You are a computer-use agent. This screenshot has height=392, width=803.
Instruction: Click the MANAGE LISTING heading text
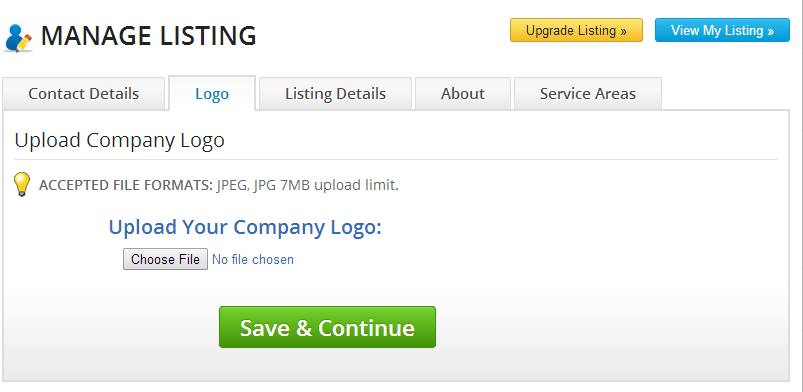[149, 36]
